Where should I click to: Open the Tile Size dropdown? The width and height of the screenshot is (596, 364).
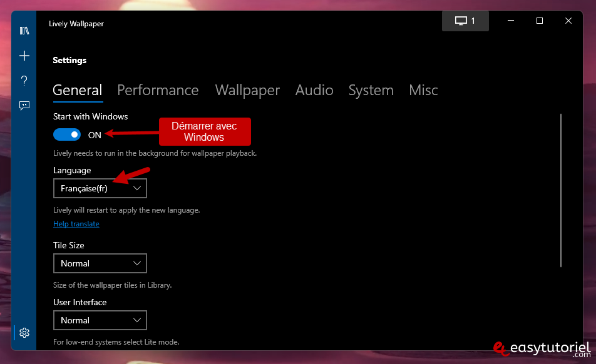[100, 263]
